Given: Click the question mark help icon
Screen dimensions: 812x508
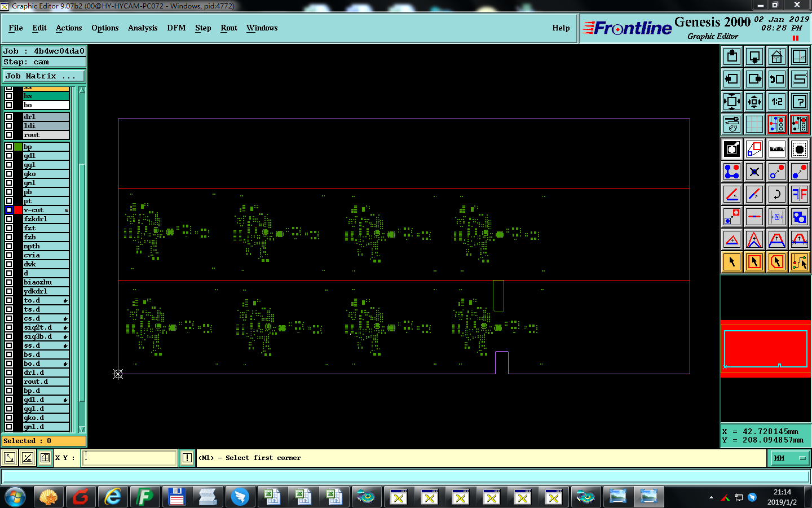Looking at the screenshot, I should pos(800,102).
